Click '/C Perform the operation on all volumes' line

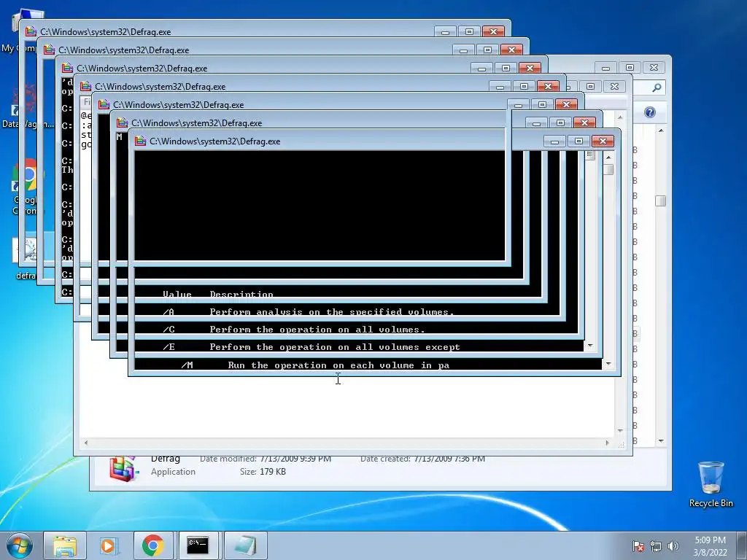294,330
